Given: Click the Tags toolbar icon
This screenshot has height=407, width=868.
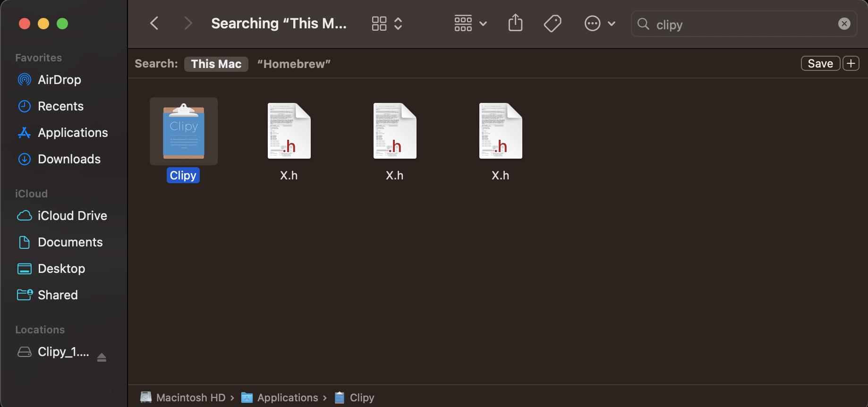Looking at the screenshot, I should point(553,23).
